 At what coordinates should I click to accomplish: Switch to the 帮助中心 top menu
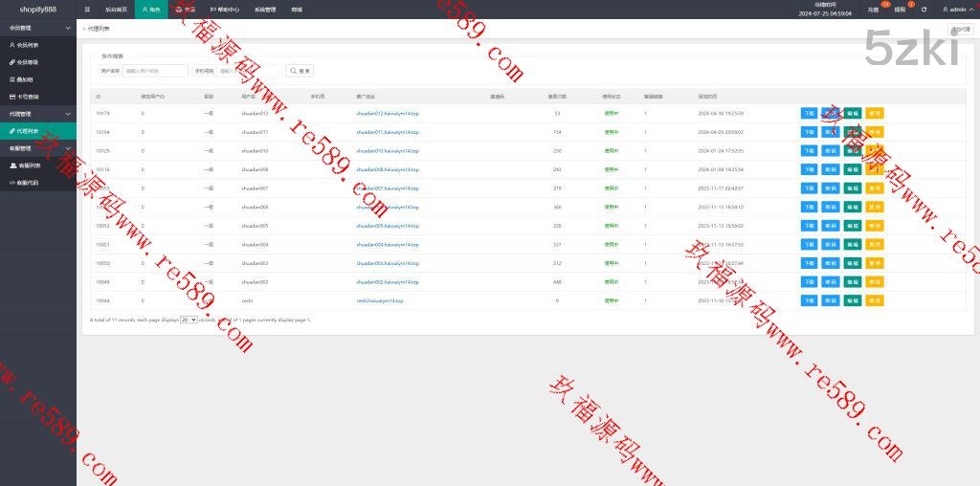(226, 10)
